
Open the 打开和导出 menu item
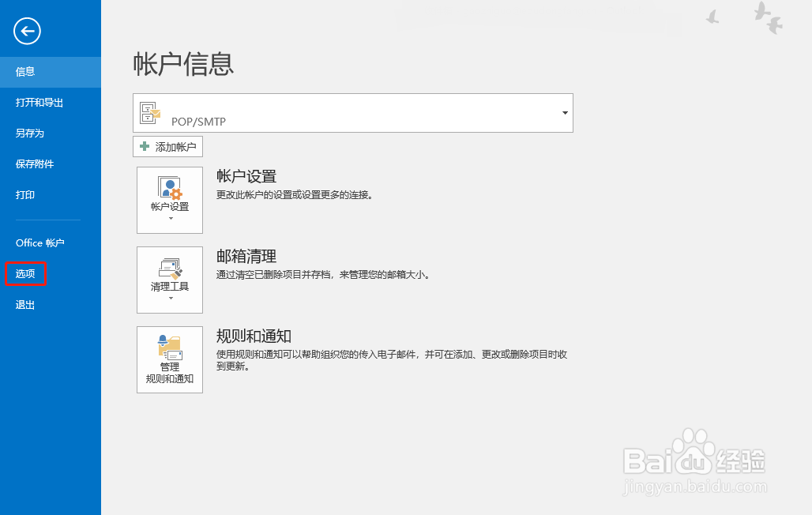[x=36, y=102]
